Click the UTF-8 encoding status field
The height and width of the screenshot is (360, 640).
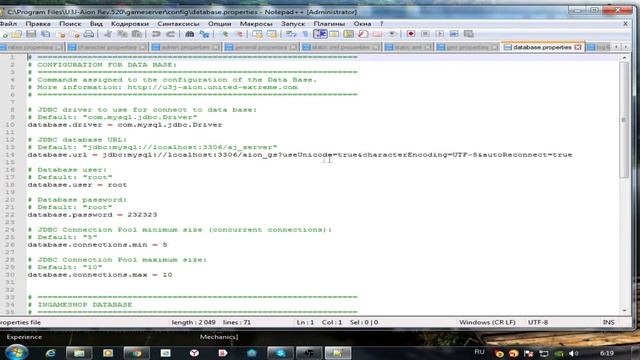538,322
